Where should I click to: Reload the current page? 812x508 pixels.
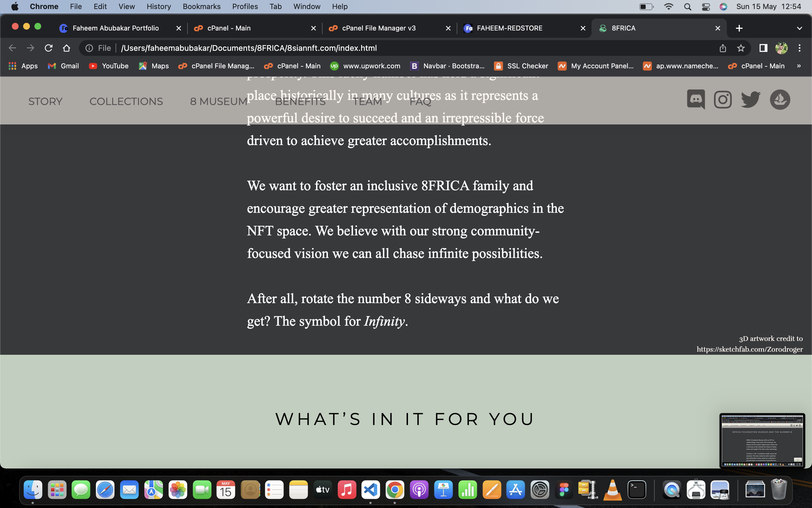[49, 48]
